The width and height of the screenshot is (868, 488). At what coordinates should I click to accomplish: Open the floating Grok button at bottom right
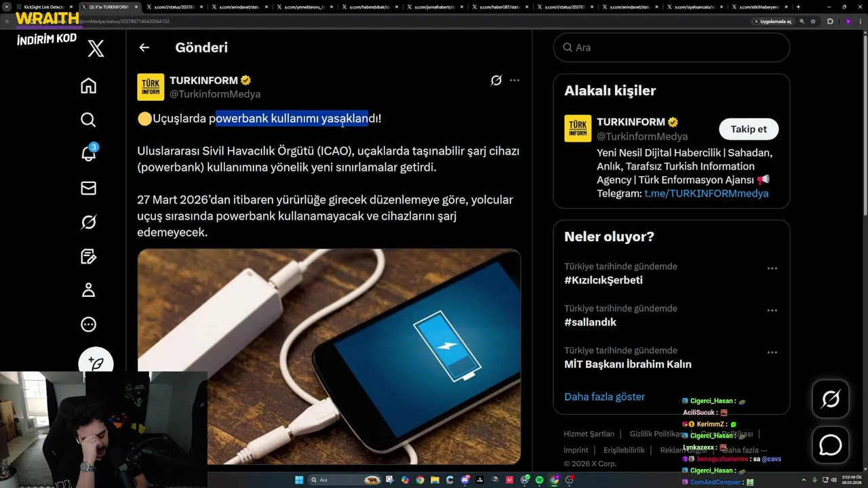(x=831, y=399)
